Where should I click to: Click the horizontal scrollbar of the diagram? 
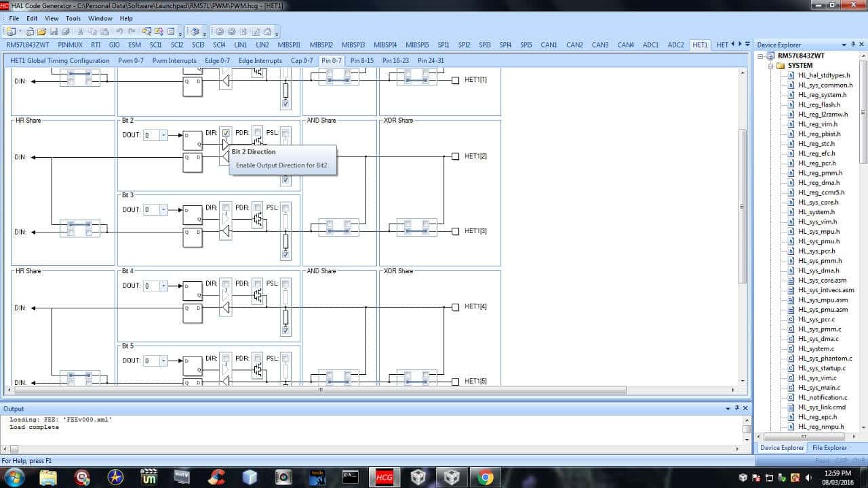pyautogui.click(x=320, y=390)
